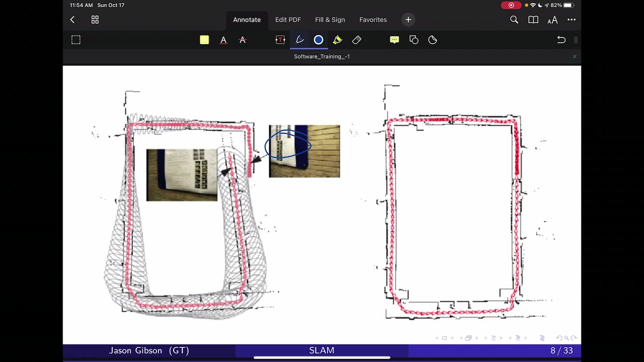Open the thumbnails grid view
Image resolution: width=644 pixels, height=362 pixels.
(95, 20)
